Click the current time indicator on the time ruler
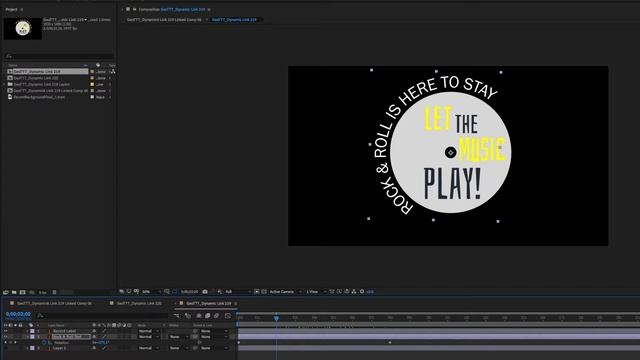Viewport: 640px width, 360px height. point(276,318)
